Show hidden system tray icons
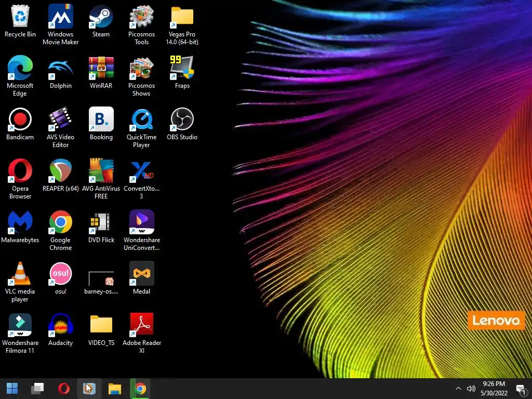This screenshot has height=399, width=532. (x=458, y=389)
